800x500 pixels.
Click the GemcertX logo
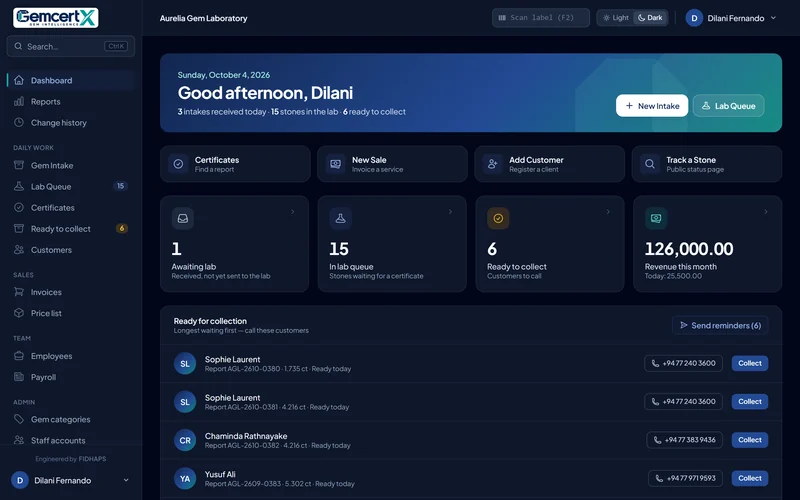pyautogui.click(x=56, y=18)
